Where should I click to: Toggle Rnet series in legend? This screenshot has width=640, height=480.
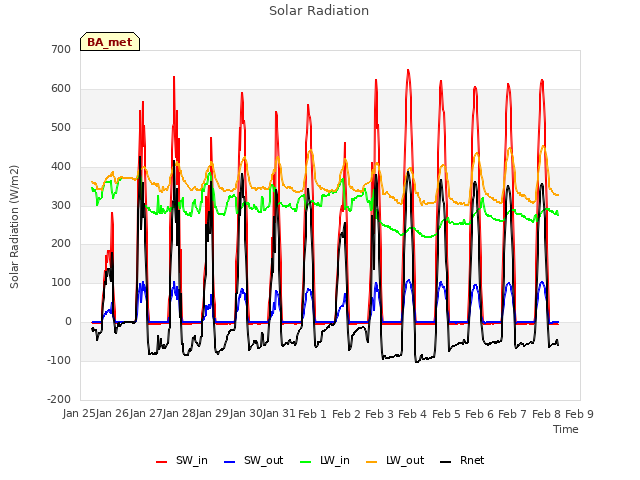tap(462, 461)
